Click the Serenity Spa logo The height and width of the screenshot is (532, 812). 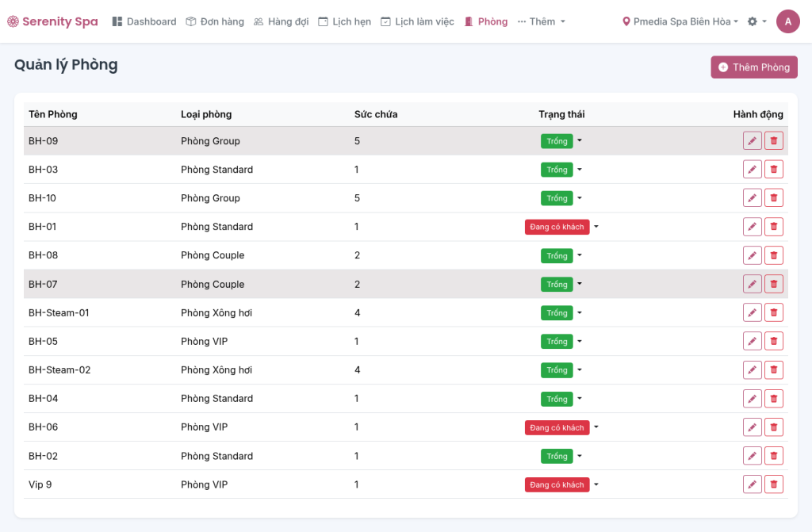pos(52,21)
